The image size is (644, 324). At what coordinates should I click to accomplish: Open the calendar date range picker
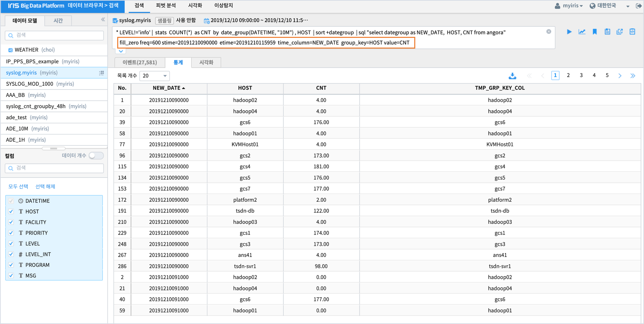pyautogui.click(x=207, y=21)
